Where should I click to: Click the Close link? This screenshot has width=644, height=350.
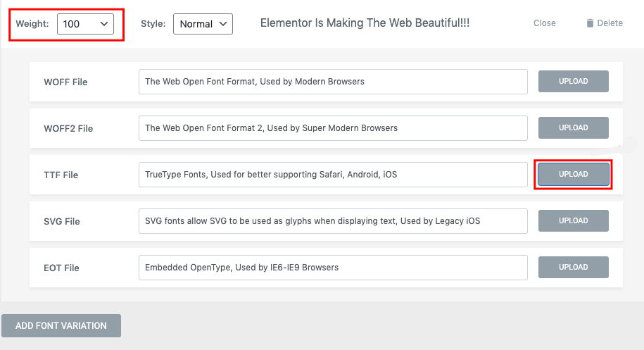[544, 23]
